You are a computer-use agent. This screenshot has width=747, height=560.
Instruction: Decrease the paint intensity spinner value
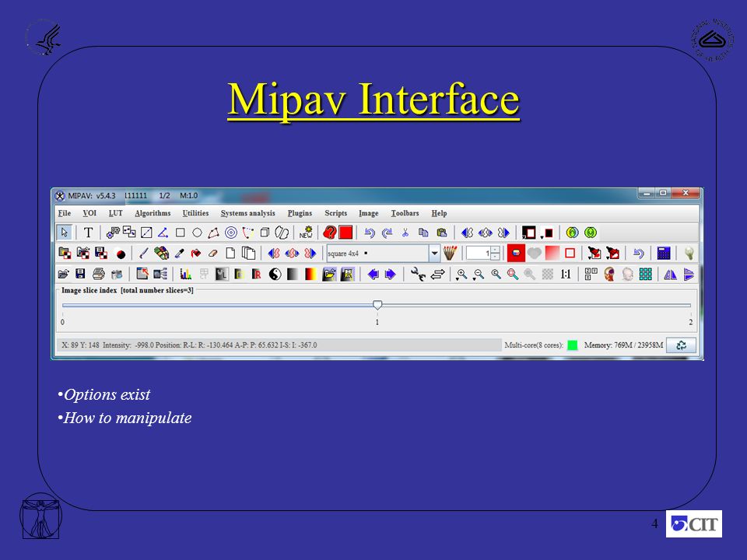(496, 257)
